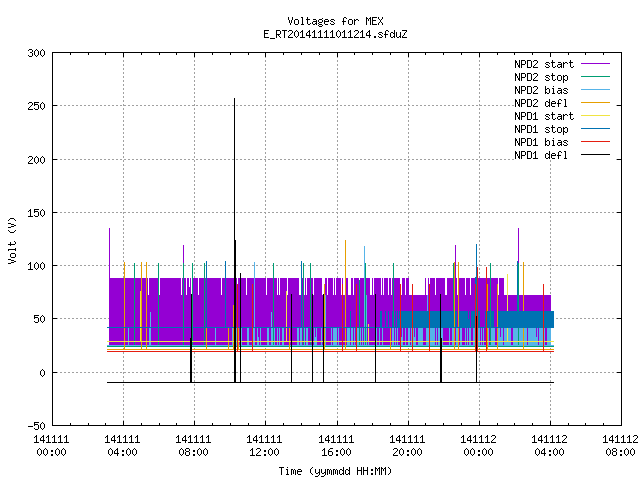Click the black NPD1 defl legend line
The height and width of the screenshot is (480, 640).
(596, 155)
